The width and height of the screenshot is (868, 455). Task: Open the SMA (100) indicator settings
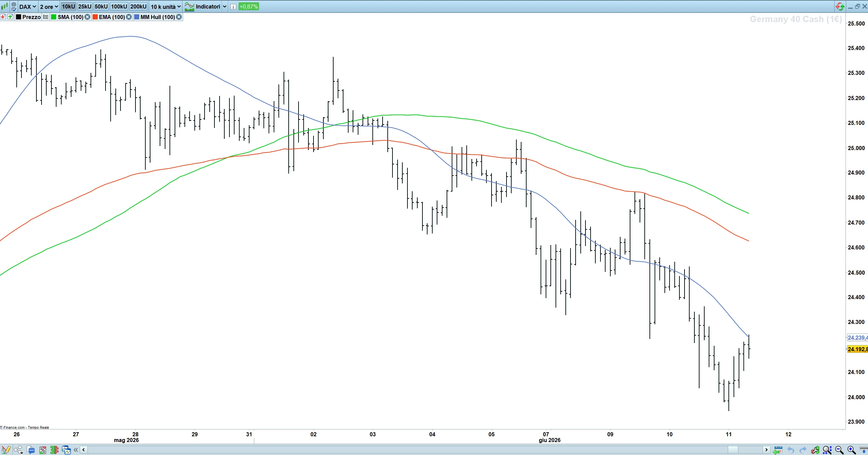[x=70, y=17]
